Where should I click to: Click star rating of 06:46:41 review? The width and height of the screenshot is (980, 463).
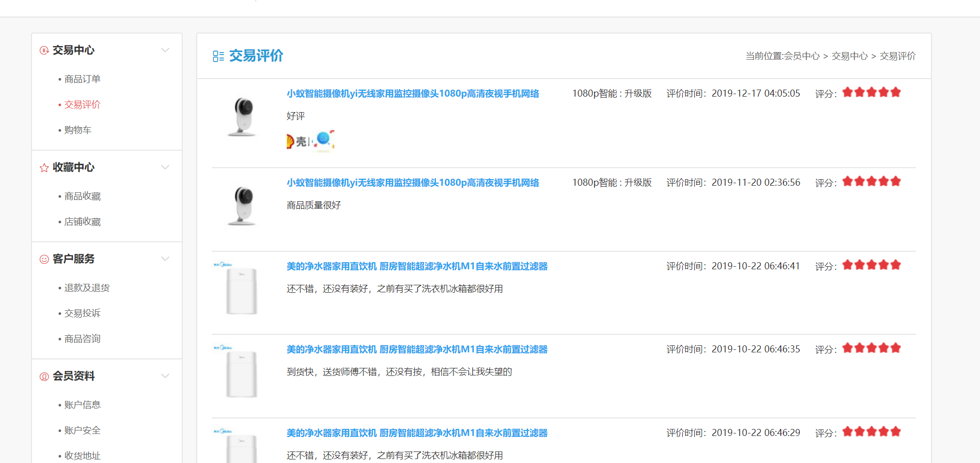871,265
